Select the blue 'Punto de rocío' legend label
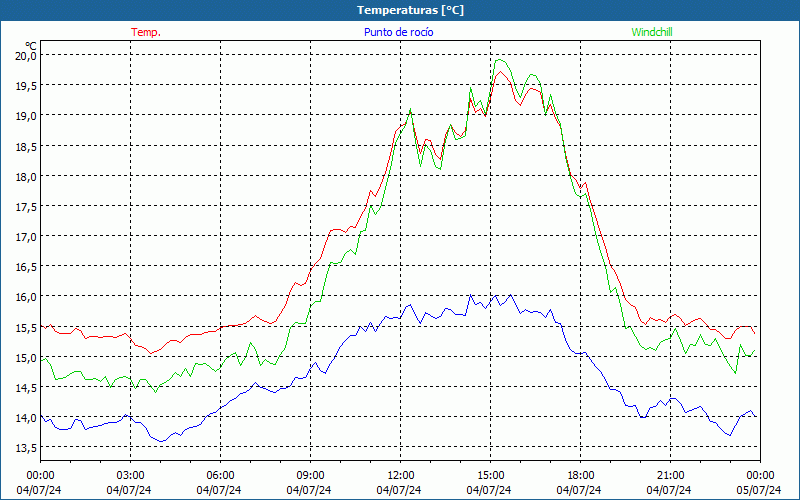The height and width of the screenshot is (500, 800). [398, 32]
